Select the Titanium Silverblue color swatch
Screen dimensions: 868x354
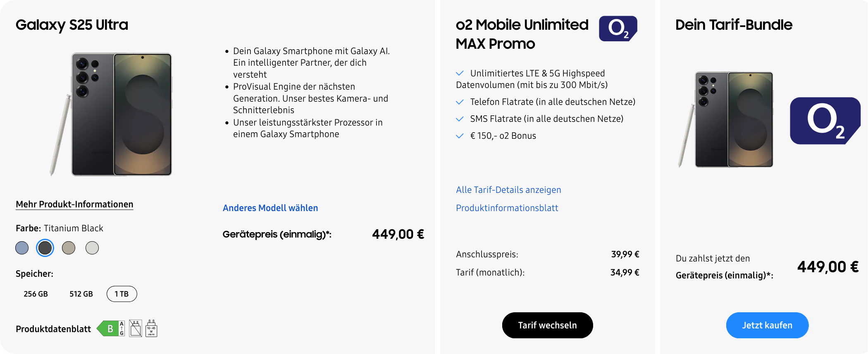click(x=22, y=248)
